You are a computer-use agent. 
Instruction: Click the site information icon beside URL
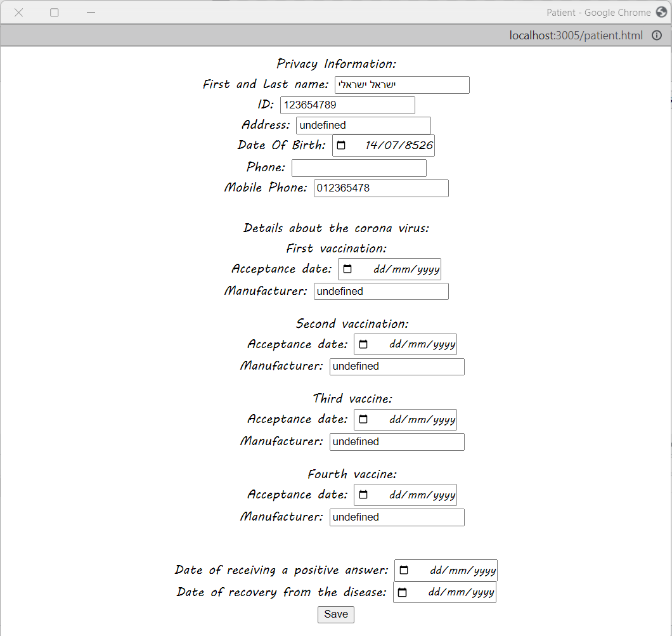(x=657, y=35)
